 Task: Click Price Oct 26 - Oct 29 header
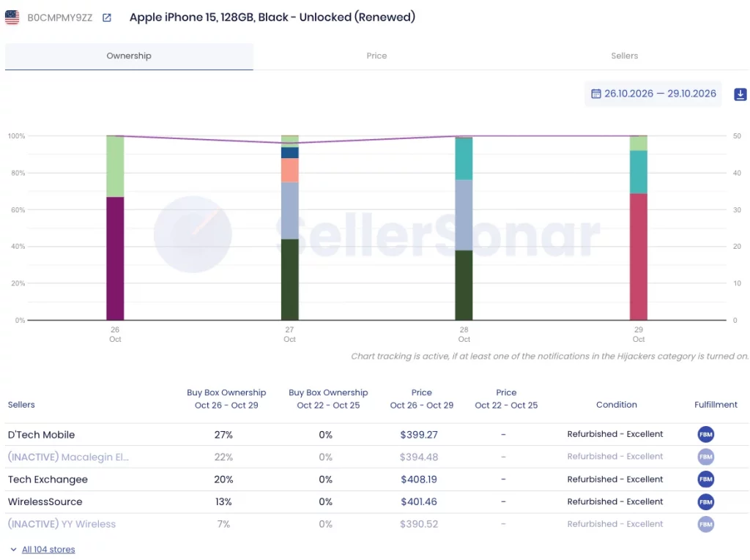[x=421, y=399]
